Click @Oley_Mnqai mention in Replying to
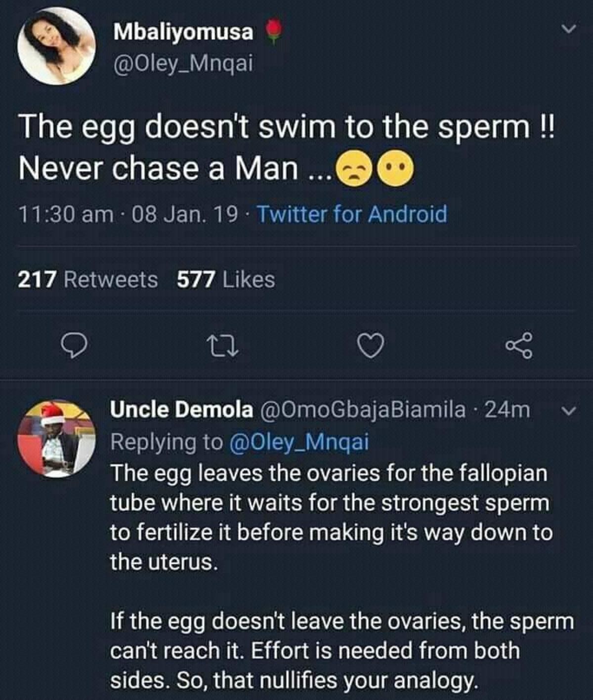Image resolution: width=593 pixels, height=700 pixels. tap(299, 442)
